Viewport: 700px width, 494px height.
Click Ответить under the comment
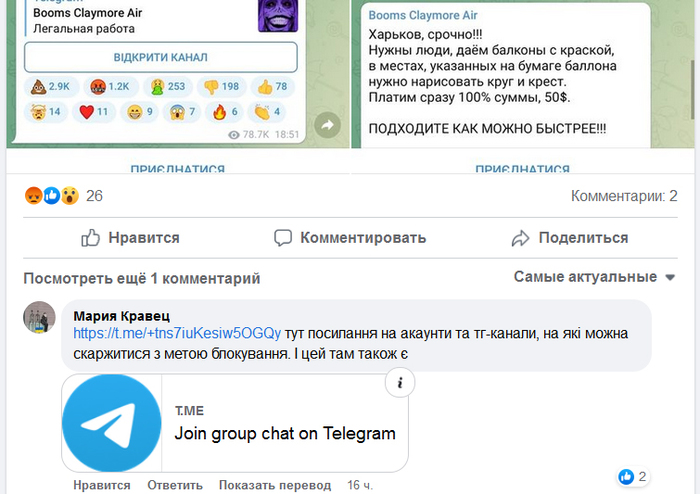175,485
